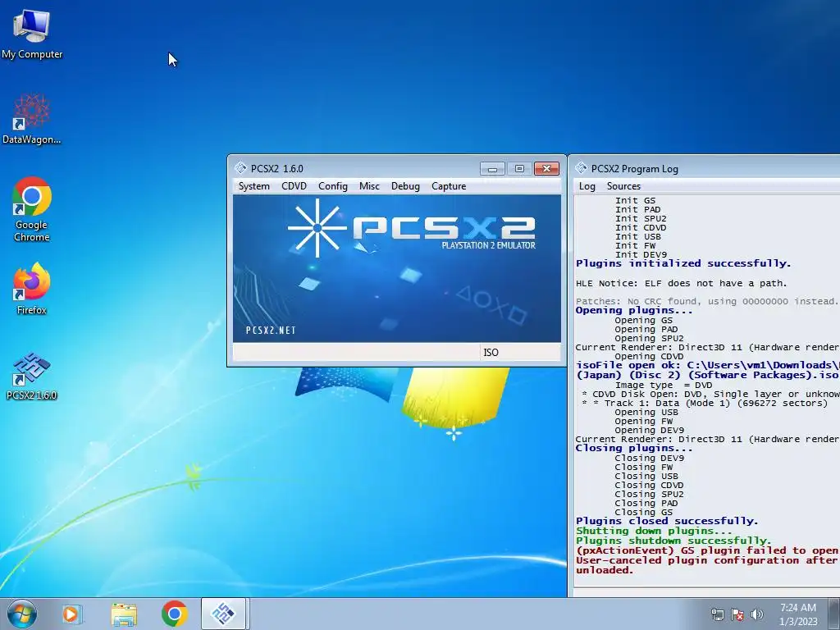This screenshot has height=630, width=840.
Task: Click the volume speaker tray icon
Action: pyautogui.click(x=756, y=614)
